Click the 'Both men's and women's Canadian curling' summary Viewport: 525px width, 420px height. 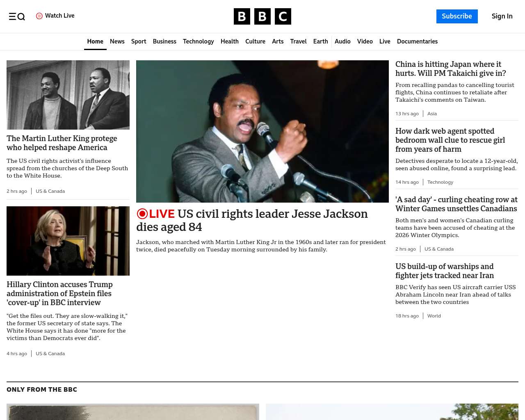pyautogui.click(x=455, y=228)
